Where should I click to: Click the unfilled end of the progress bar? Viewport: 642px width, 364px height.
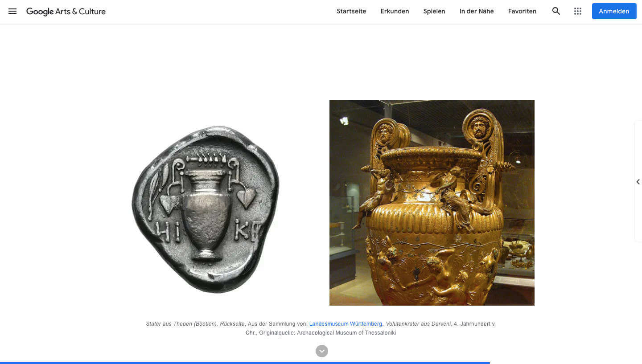point(566,363)
